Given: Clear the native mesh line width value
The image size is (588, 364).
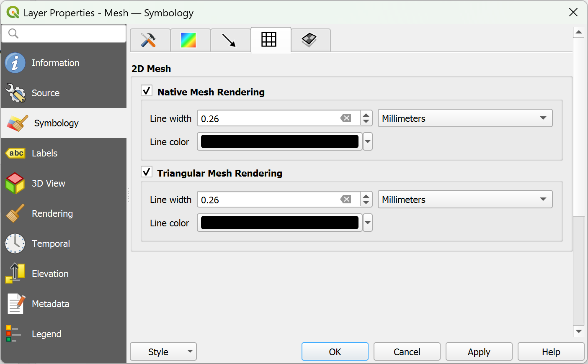Looking at the screenshot, I should [346, 118].
